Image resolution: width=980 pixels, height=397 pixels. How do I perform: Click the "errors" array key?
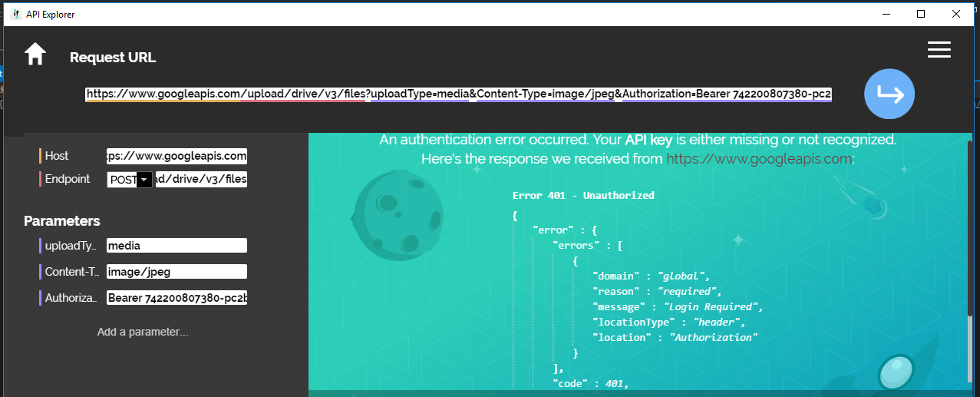pos(578,245)
